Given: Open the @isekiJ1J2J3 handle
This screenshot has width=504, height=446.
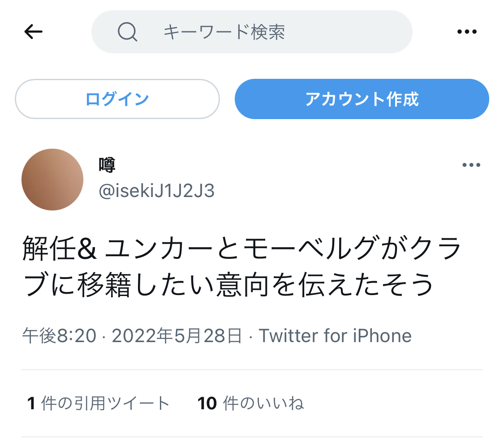Looking at the screenshot, I should [156, 191].
